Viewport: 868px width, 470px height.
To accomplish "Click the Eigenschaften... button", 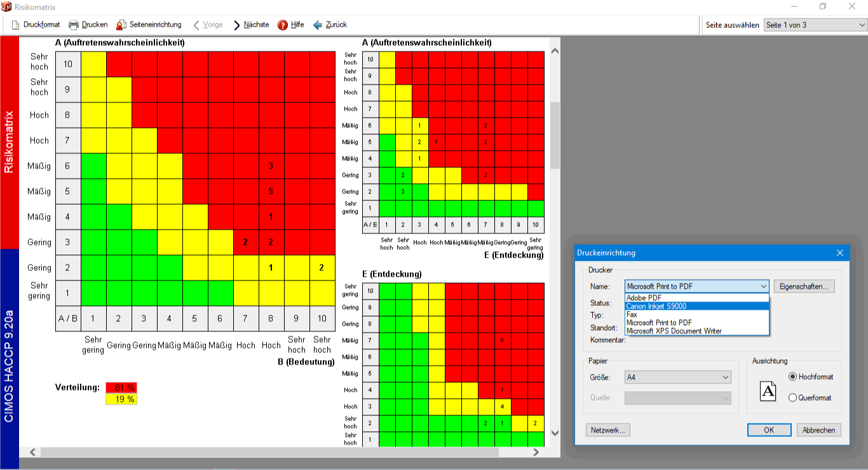I will (804, 286).
